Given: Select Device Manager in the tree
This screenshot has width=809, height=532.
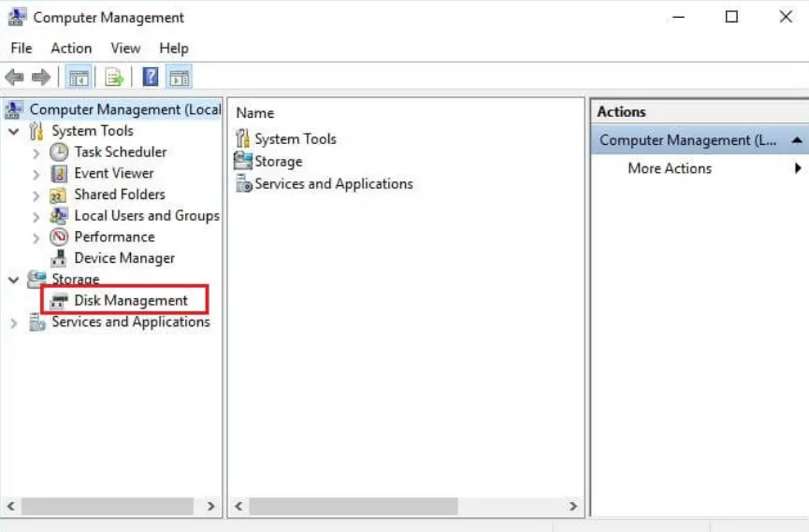Looking at the screenshot, I should (x=124, y=258).
